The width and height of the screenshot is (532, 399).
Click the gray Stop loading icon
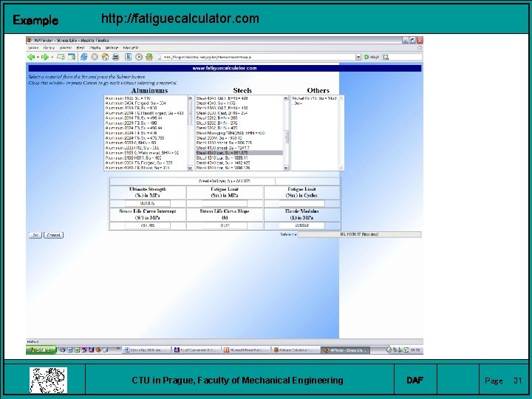(95, 57)
